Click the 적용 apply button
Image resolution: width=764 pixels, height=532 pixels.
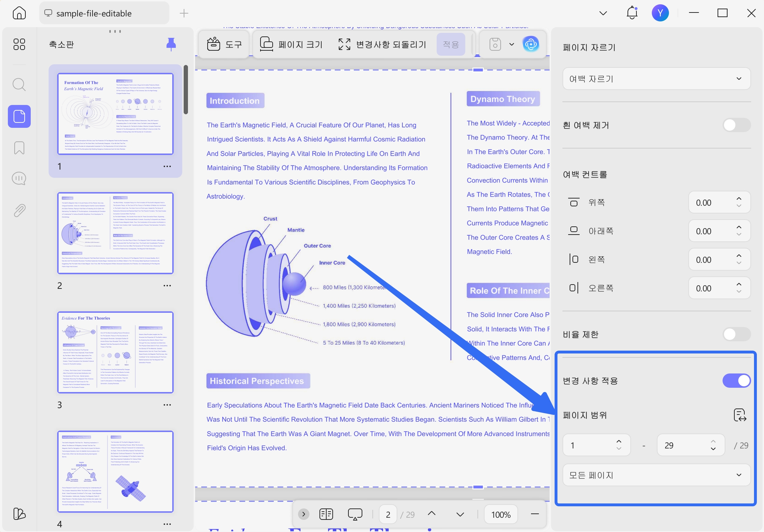[451, 44]
